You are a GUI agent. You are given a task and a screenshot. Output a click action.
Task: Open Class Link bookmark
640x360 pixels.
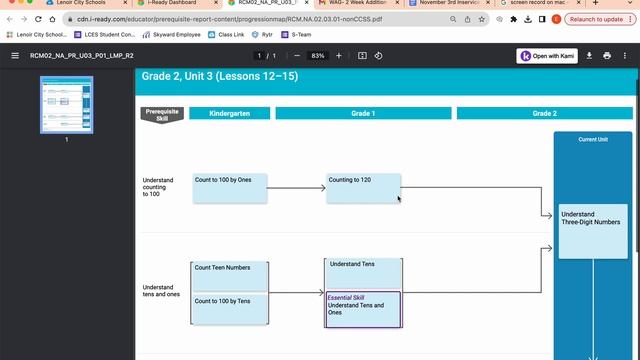click(x=226, y=35)
